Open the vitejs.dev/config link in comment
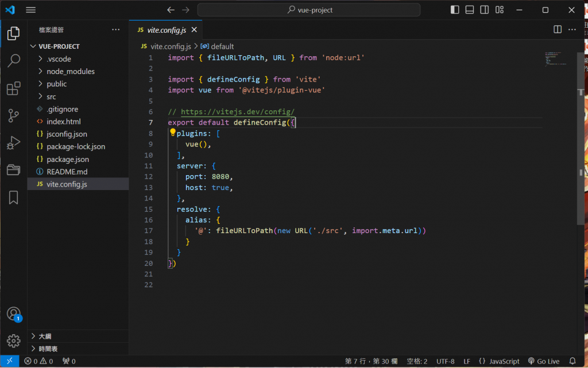Screen dimensions: 588x368 tap(237, 111)
